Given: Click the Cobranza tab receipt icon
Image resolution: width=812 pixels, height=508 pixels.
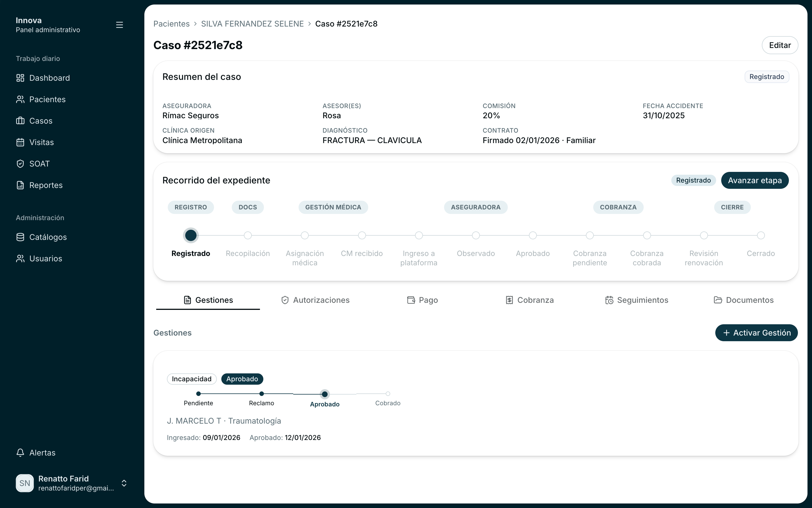Looking at the screenshot, I should (x=509, y=300).
